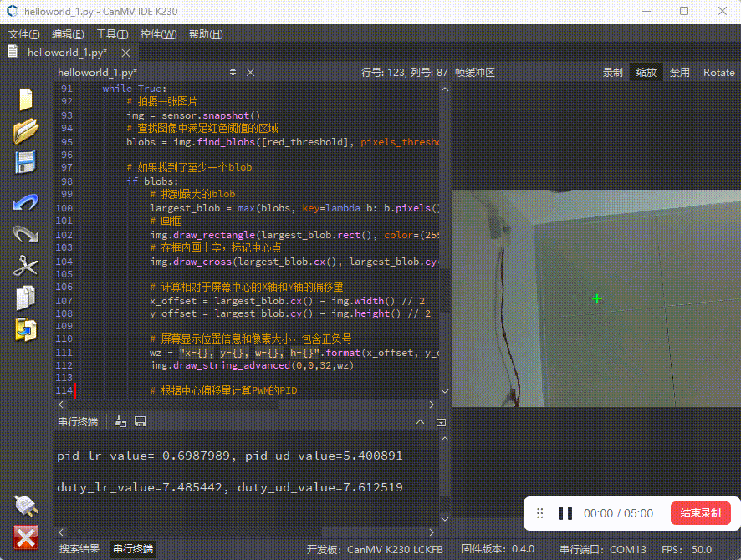Click the code editor scroll down arrow
Image resolution: width=741 pixels, height=560 pixels.
(x=445, y=391)
